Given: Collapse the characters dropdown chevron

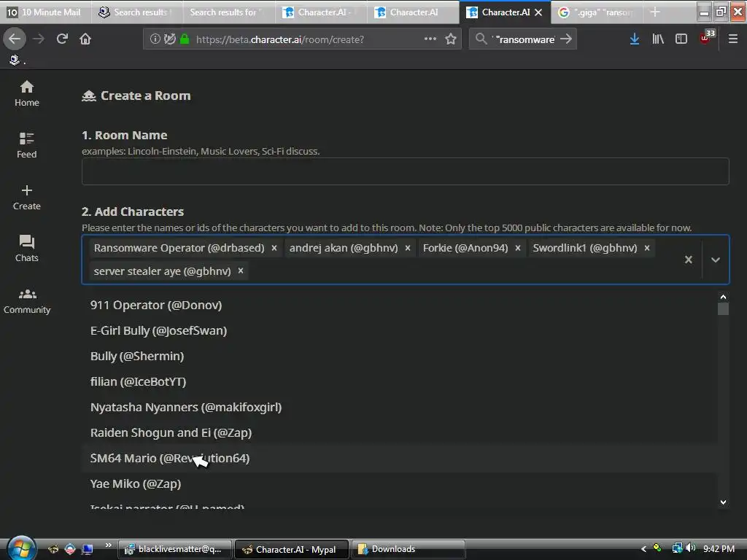Looking at the screenshot, I should 716,260.
